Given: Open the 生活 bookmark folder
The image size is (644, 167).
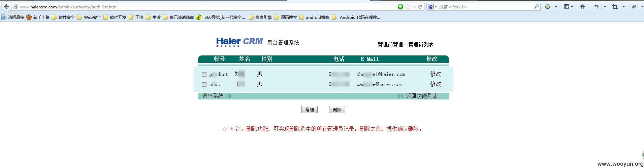Looking at the screenshot, I should click(x=153, y=17).
